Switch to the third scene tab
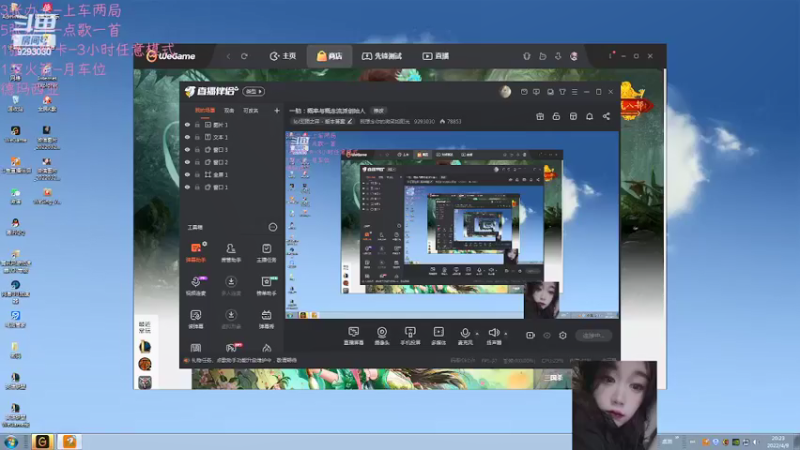 tap(251, 110)
